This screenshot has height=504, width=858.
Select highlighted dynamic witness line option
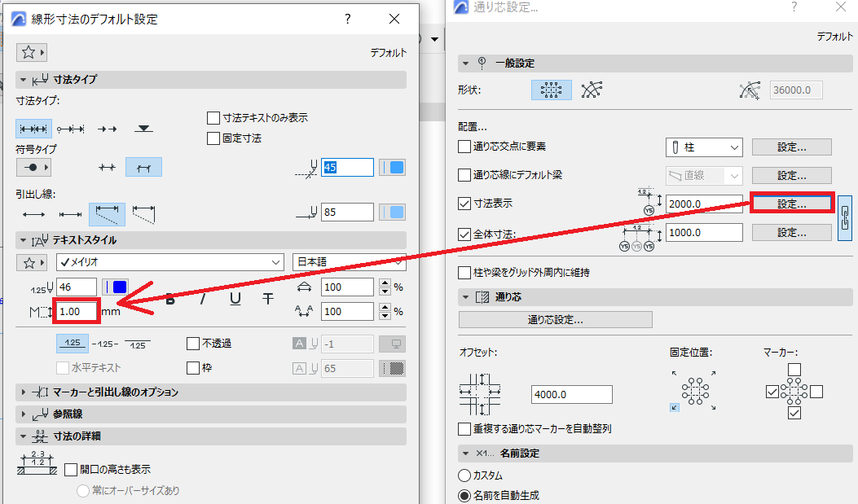click(108, 214)
